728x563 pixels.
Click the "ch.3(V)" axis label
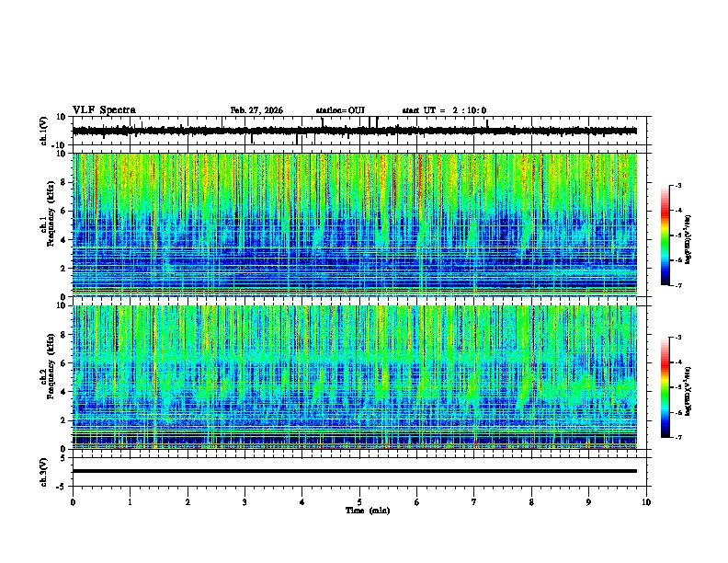point(44,472)
